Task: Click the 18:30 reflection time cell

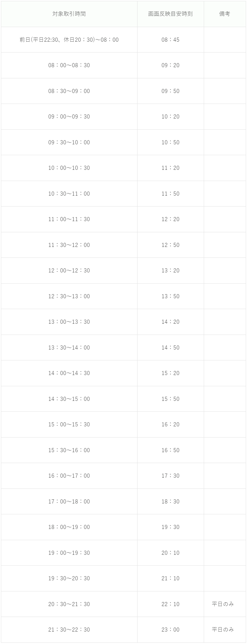Action: click(170, 502)
